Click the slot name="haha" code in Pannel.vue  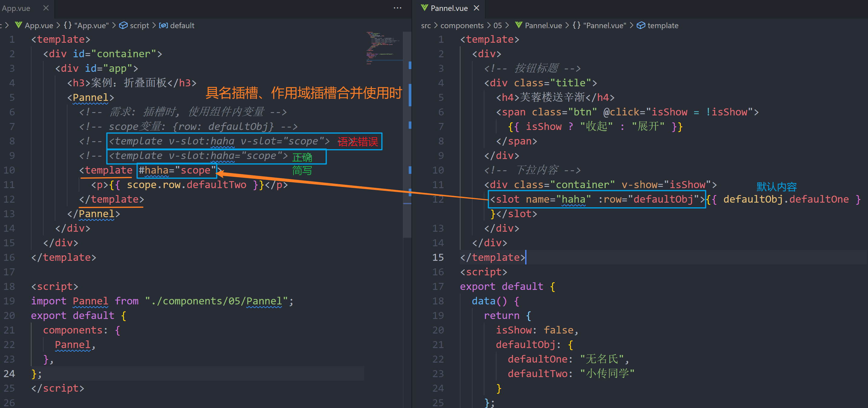[596, 199]
